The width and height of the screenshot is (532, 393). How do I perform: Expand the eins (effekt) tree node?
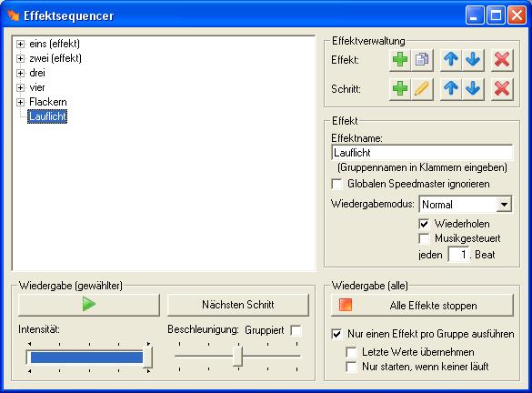coord(20,44)
